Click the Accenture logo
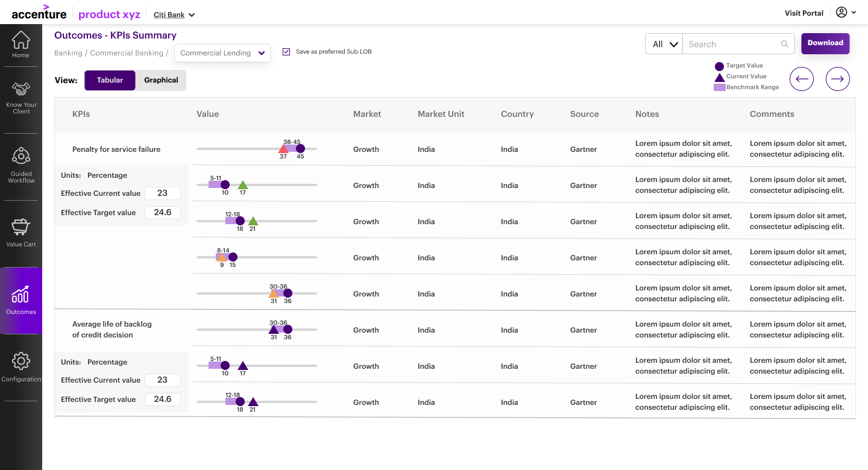This screenshot has height=470, width=868. click(x=39, y=13)
